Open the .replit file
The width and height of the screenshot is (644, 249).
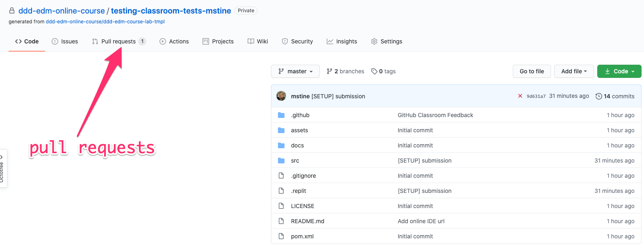(x=298, y=191)
